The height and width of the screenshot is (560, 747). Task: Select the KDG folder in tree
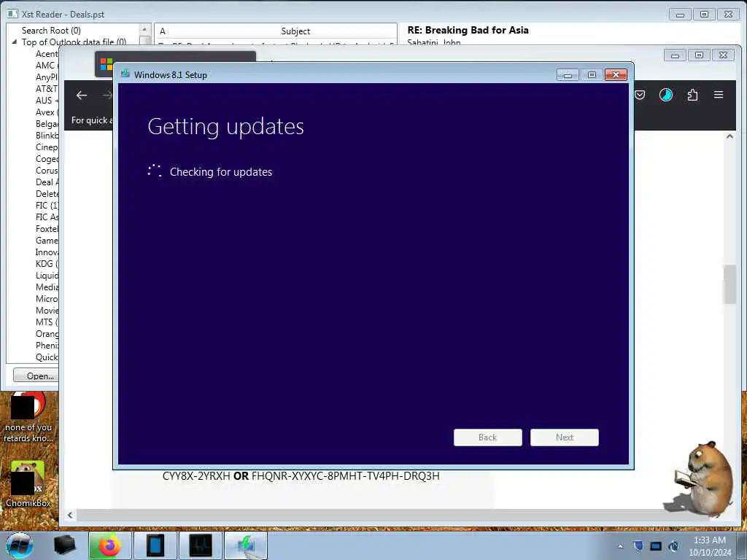[46, 264]
